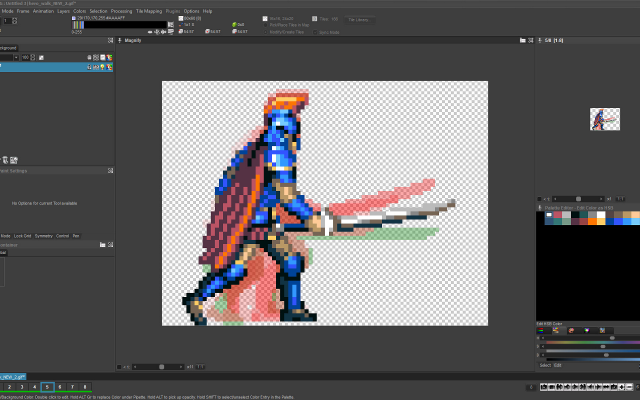Viewport: 640px width, 400px height.
Task: Click the gradient color bar in toolbar
Action: pyautogui.click(x=120, y=25)
